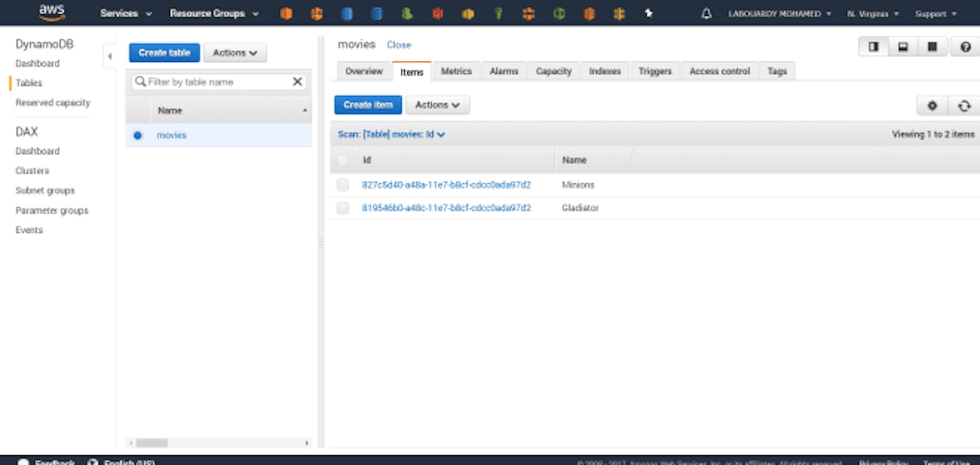Open the notifications bell
This screenshot has height=465, width=980.
pyautogui.click(x=706, y=13)
